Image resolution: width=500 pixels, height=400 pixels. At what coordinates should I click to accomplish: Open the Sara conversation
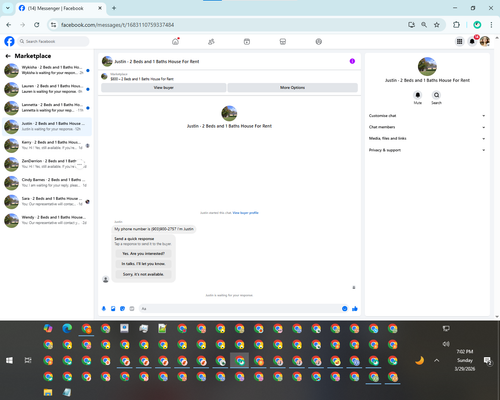click(x=47, y=201)
